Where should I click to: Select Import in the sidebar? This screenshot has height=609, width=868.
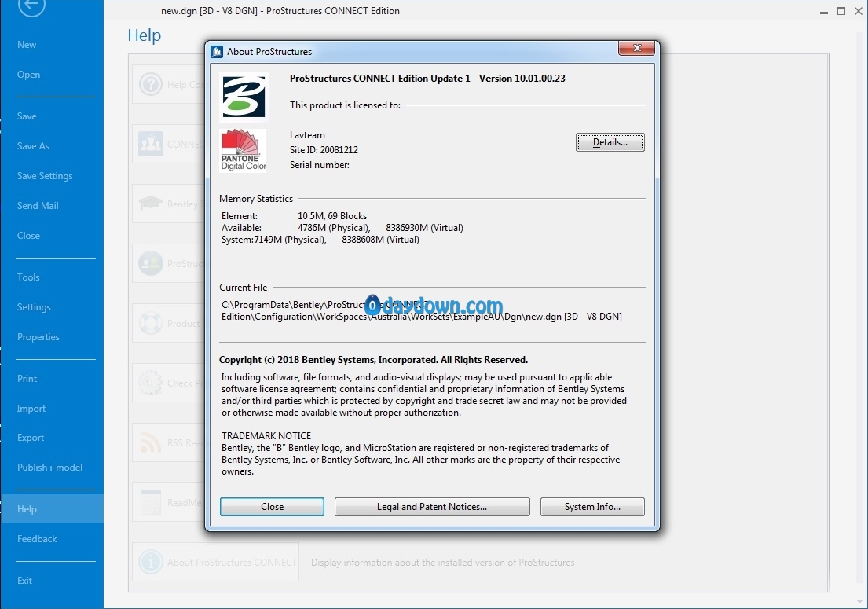31,409
